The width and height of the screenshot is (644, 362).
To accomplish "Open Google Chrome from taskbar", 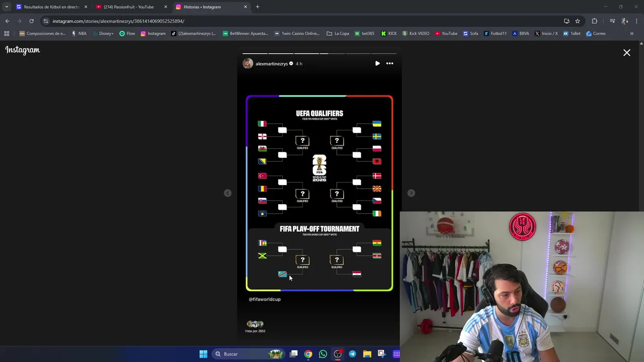I will pos(308,354).
